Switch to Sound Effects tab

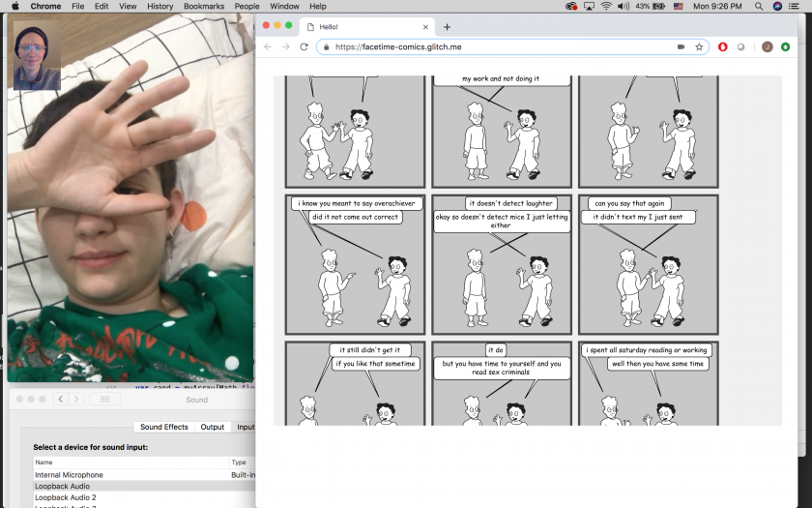coord(164,427)
